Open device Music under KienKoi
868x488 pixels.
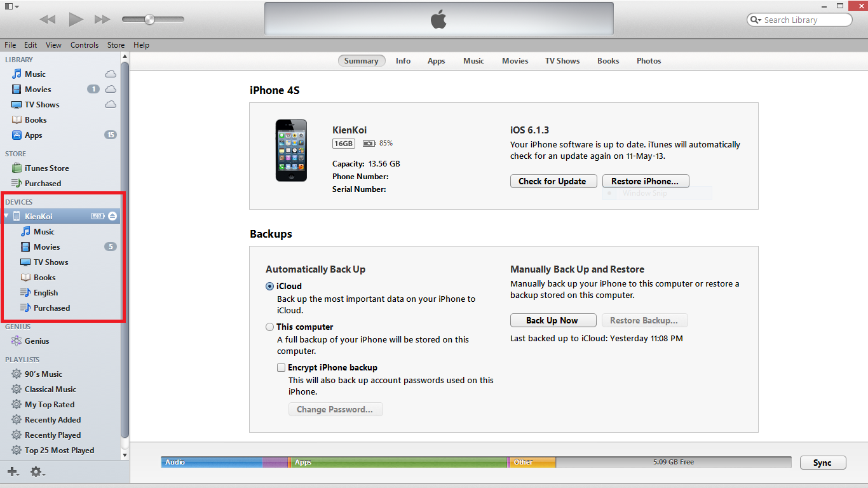44,231
